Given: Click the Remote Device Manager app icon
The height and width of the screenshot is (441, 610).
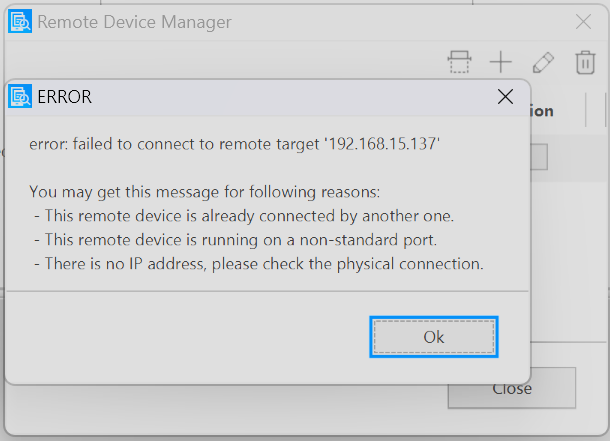Looking at the screenshot, I should click(19, 22).
